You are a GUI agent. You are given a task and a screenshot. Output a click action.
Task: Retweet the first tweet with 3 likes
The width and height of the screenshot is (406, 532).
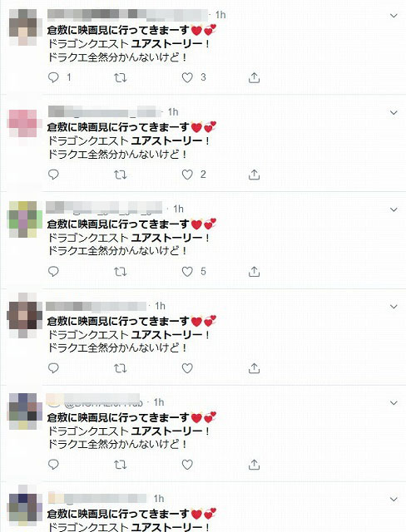point(120,78)
